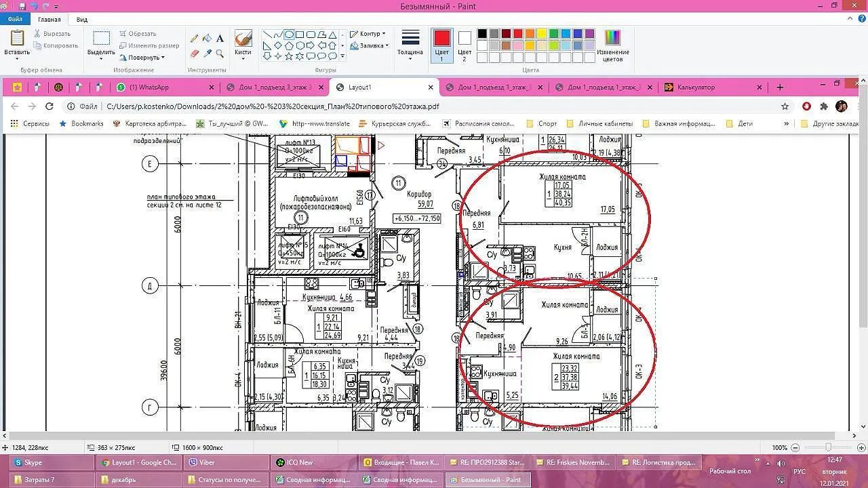Select the Magnifier tool
This screenshot has width=868, height=488.
tap(220, 53)
